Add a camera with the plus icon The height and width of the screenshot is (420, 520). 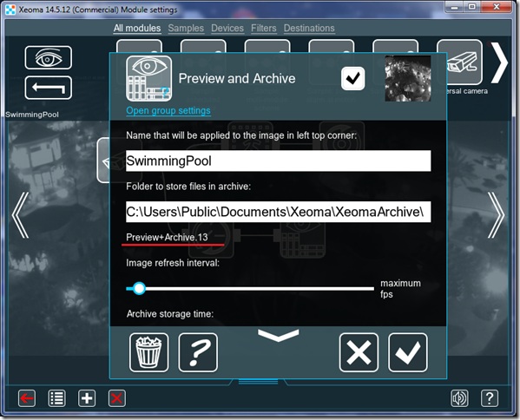(87, 398)
